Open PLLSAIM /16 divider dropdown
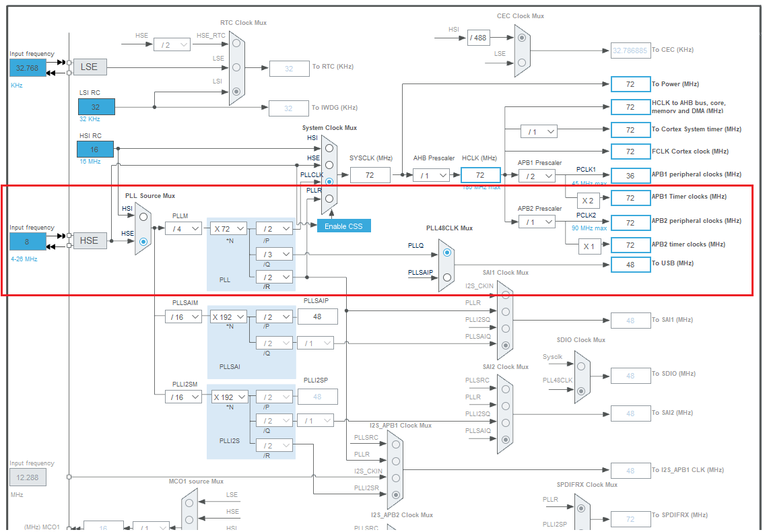Image resolution: width=767 pixels, height=532 pixels. coord(183,317)
